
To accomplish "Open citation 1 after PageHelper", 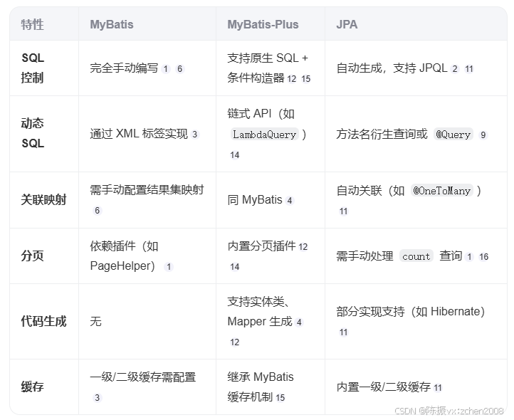I will tap(169, 266).
